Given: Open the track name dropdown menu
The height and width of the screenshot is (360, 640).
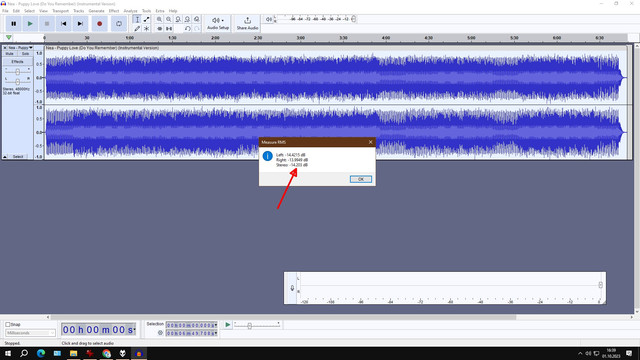Looking at the screenshot, I should tap(20, 48).
